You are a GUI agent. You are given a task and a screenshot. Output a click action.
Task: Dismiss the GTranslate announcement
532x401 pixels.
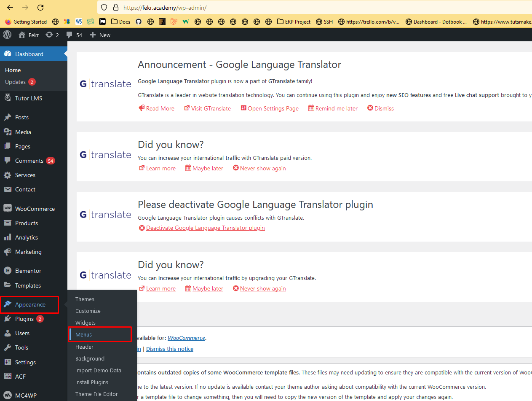click(x=380, y=108)
